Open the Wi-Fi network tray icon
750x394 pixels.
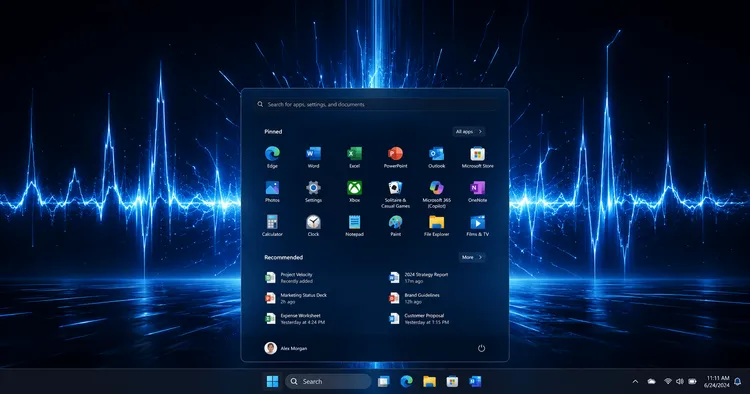(x=668, y=381)
